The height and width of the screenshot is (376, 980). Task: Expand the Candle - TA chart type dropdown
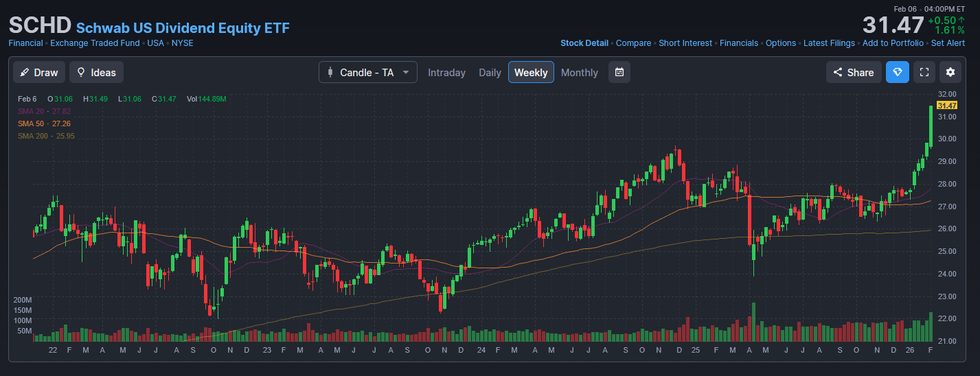(x=367, y=72)
